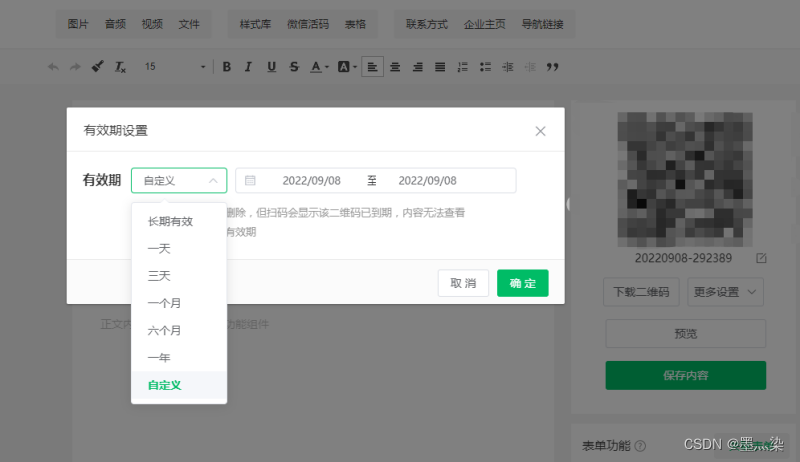Insert 图片 content
Viewport: 800px width, 462px height.
(78, 24)
